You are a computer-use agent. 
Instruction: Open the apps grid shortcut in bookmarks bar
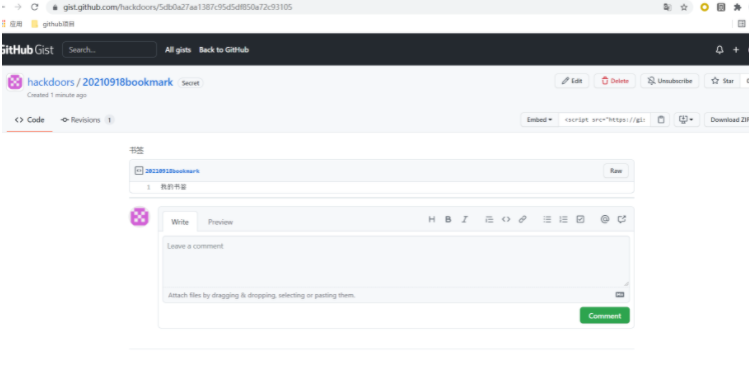12,24
